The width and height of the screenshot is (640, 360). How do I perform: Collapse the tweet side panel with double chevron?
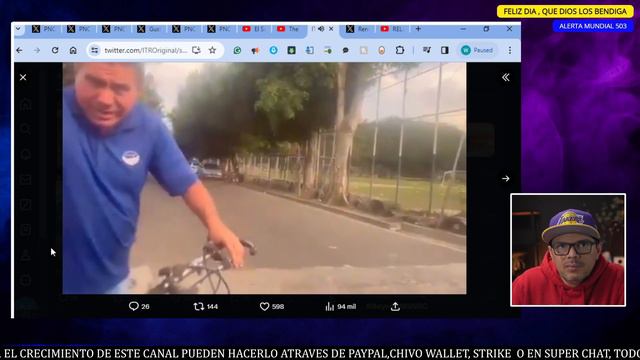point(505,77)
